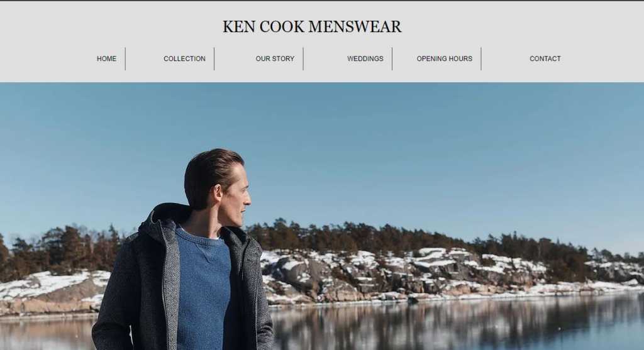Click the blue sweater in the photo

pyautogui.click(x=203, y=287)
